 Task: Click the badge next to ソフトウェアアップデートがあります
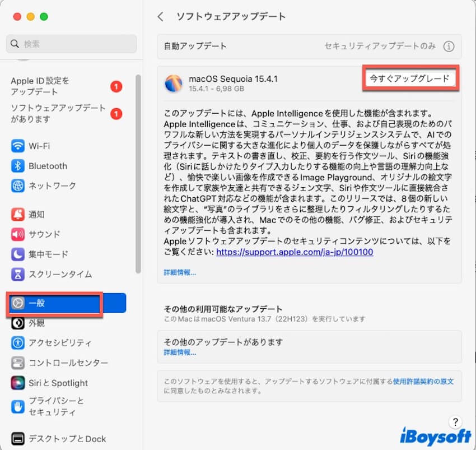[116, 114]
